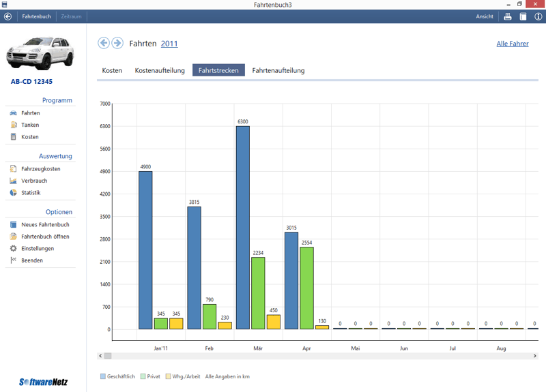Switch to the Kostenaufteilung tab
This screenshot has width=546, height=392.
pyautogui.click(x=160, y=70)
